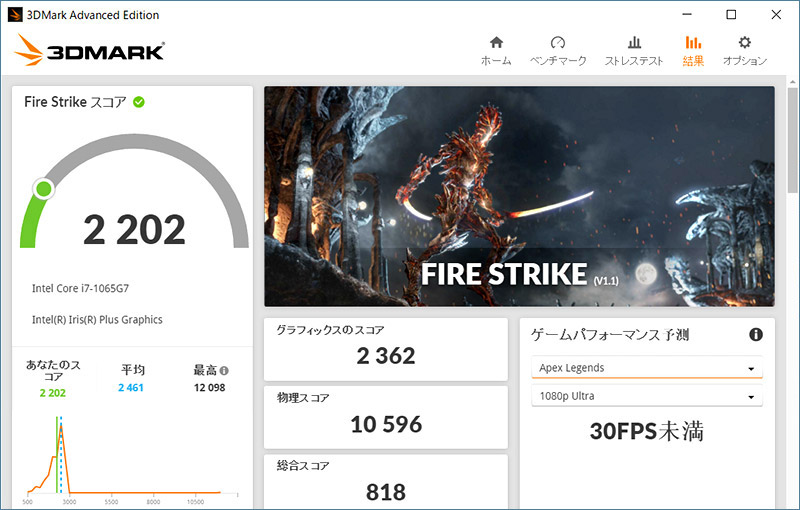Viewport: 800px width, 510px height.
Task: Click the Intel Core i7-1065G7 text
Action: (x=80, y=289)
